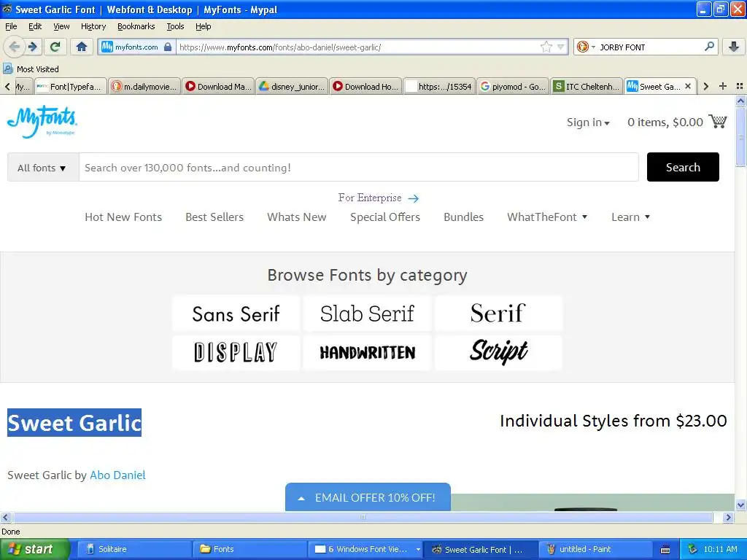Browse the DISPLAY category
Screen dimensions: 747x560
click(236, 352)
